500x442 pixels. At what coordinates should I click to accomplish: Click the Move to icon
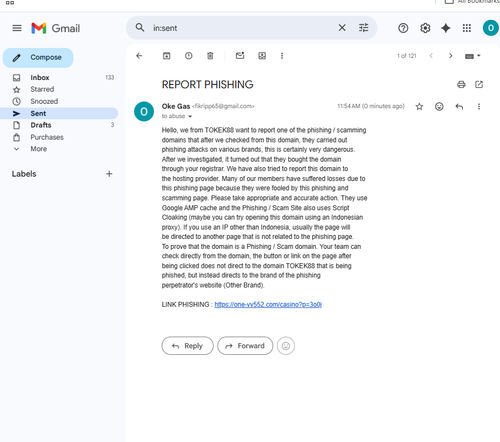[262, 56]
